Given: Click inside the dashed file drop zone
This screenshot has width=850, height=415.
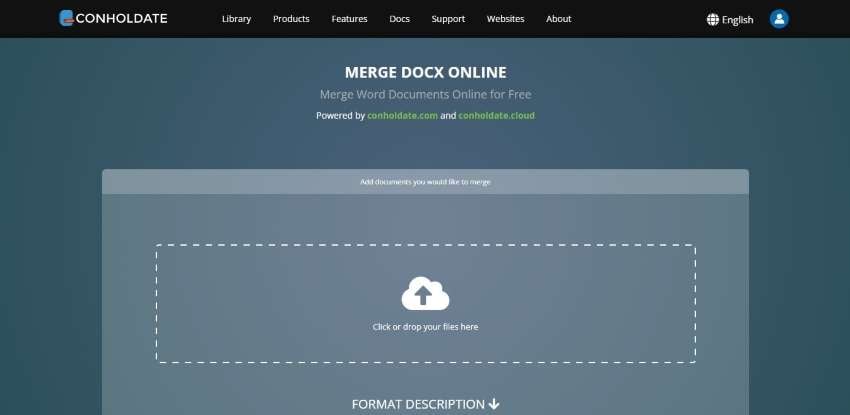Looking at the screenshot, I should pos(426,303).
